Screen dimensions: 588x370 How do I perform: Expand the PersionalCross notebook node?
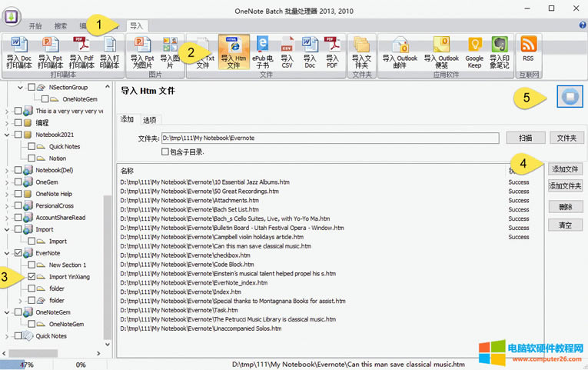click(x=7, y=205)
